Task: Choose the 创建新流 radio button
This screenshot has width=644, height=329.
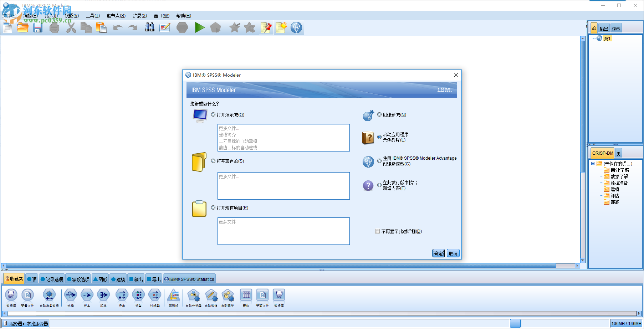Action: [x=379, y=115]
